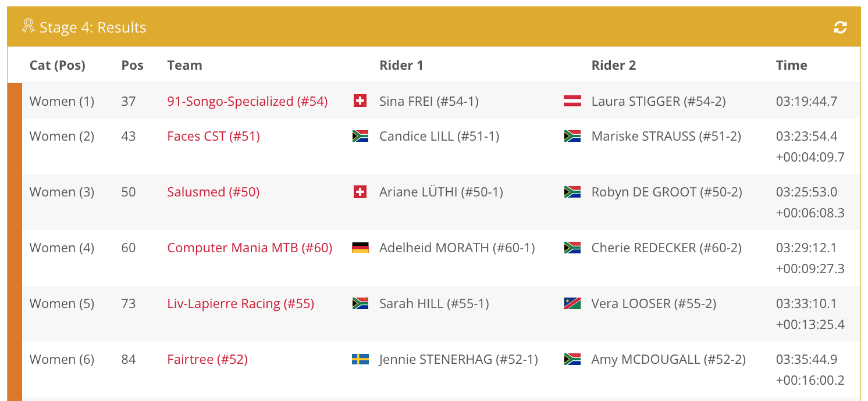The image size is (868, 401).
Task: Open Computer Mania MTB (#60) team link
Action: tap(250, 248)
